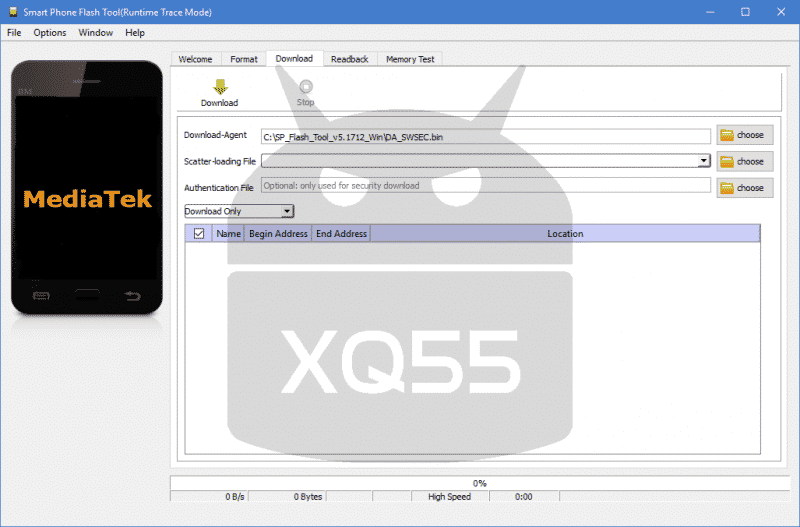Open the File menu
Image resolution: width=800 pixels, height=527 pixels.
pos(14,33)
